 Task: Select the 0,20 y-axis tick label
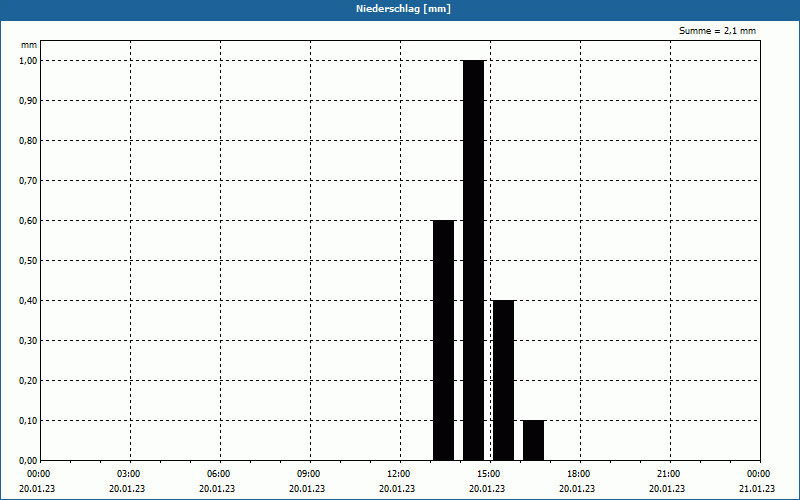28,381
